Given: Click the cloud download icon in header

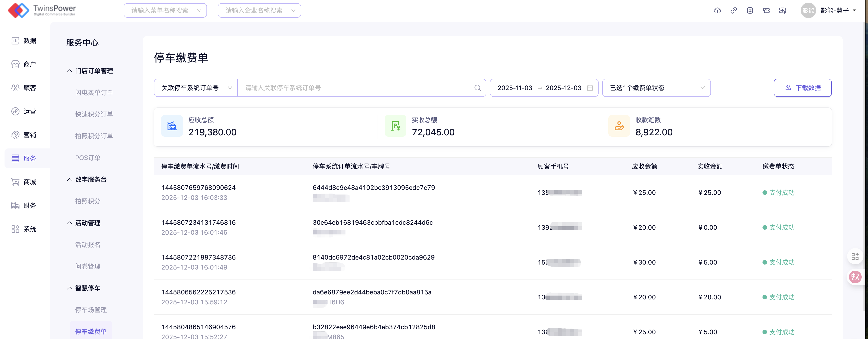Looking at the screenshot, I should 717,10.
